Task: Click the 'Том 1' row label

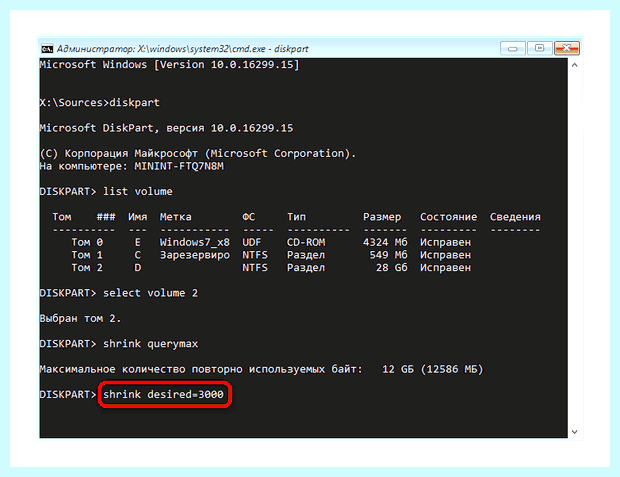Action: coord(87,255)
